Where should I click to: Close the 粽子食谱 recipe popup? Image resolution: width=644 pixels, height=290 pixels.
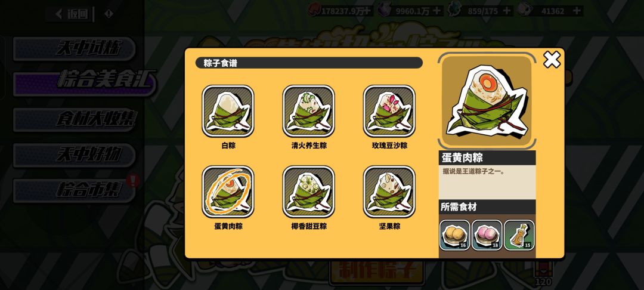tap(552, 60)
